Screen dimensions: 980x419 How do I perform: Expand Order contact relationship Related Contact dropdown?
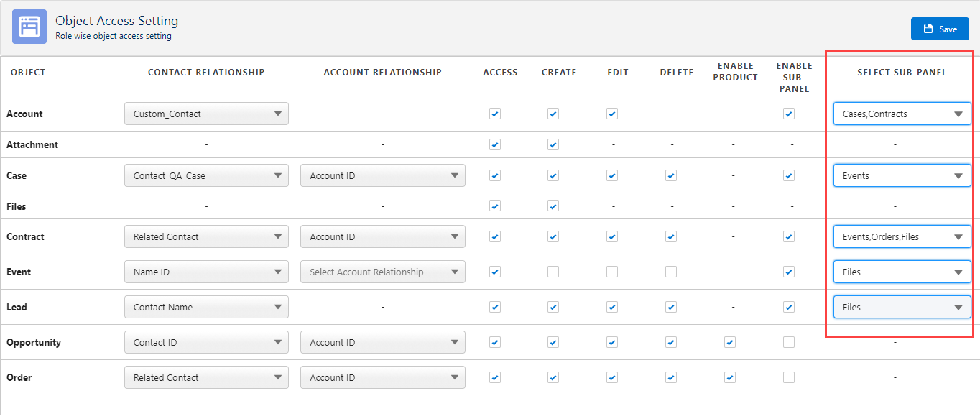pyautogui.click(x=206, y=377)
